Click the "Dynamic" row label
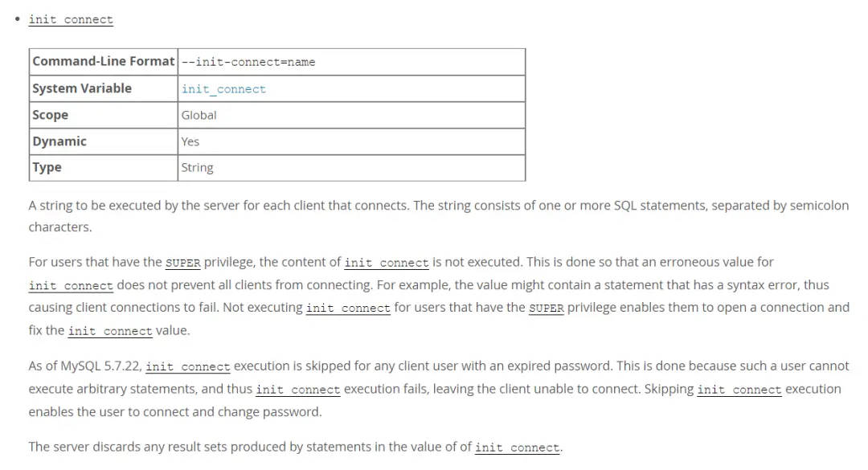The height and width of the screenshot is (470, 868). click(59, 141)
